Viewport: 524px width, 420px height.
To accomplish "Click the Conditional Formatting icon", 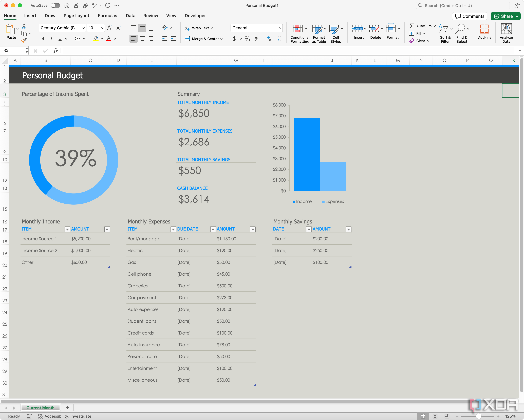I will (297, 29).
